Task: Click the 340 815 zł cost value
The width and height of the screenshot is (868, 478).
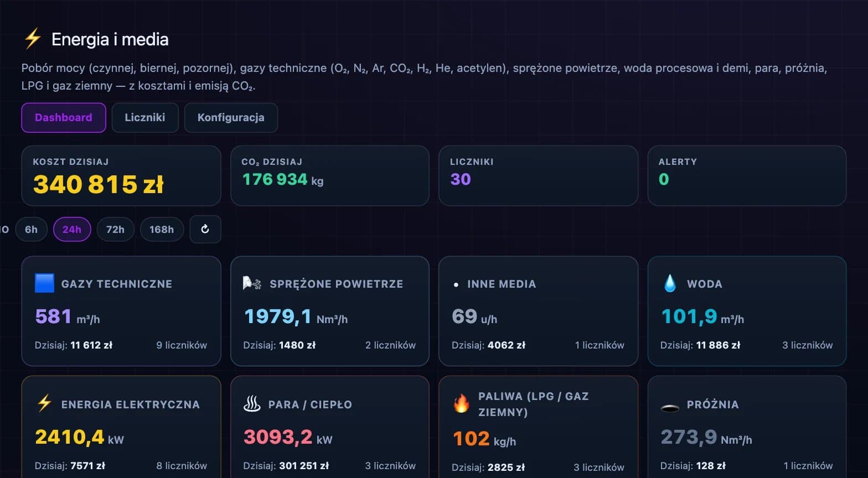Action: 99,184
